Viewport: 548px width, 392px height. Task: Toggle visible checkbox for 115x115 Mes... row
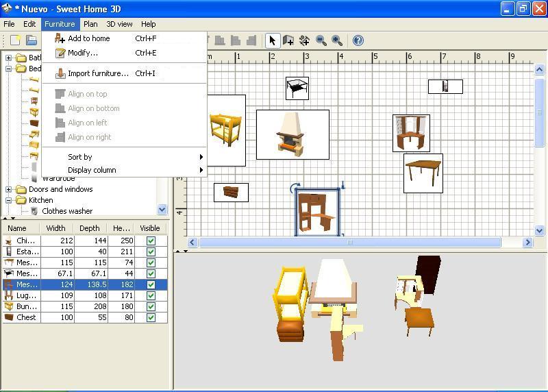(x=151, y=262)
